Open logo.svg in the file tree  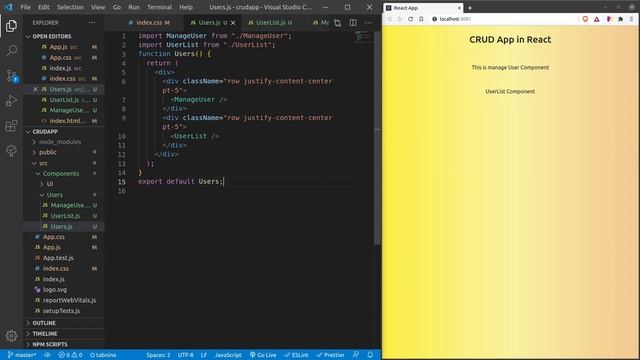coord(55,290)
